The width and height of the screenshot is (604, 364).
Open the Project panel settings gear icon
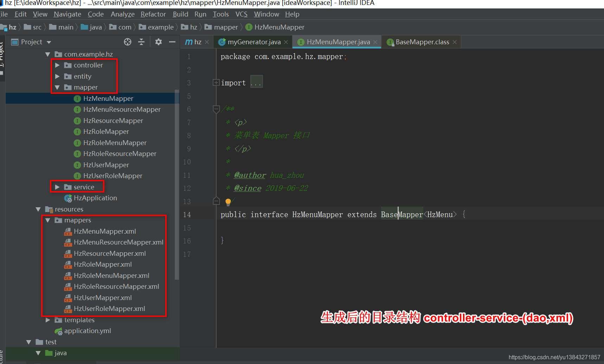158,42
